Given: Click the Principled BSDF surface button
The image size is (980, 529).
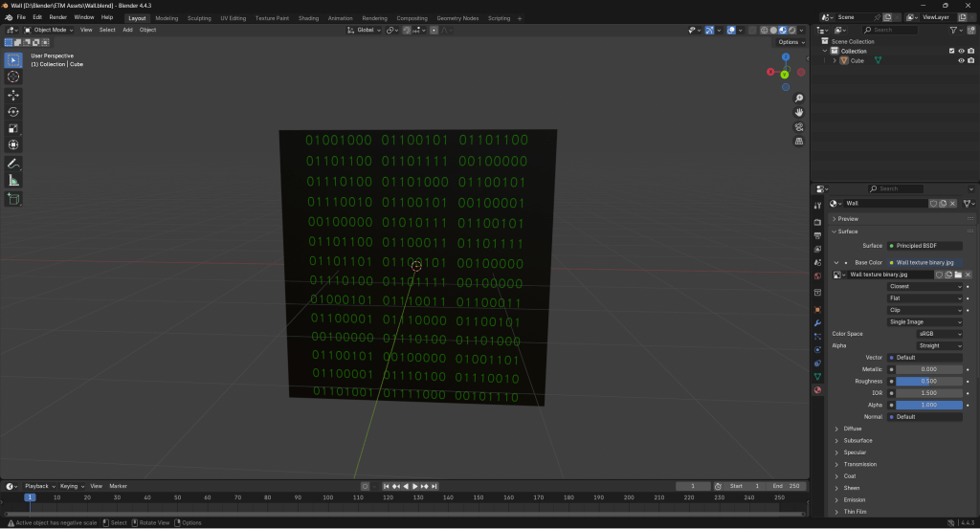Looking at the screenshot, I should (924, 246).
